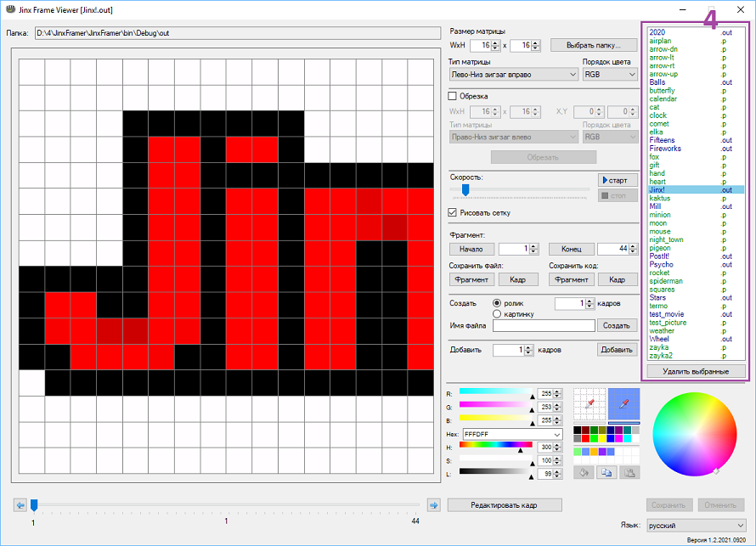The height and width of the screenshot is (546, 756).
Task: Select the violet custom color swatch
Action: coord(602,452)
